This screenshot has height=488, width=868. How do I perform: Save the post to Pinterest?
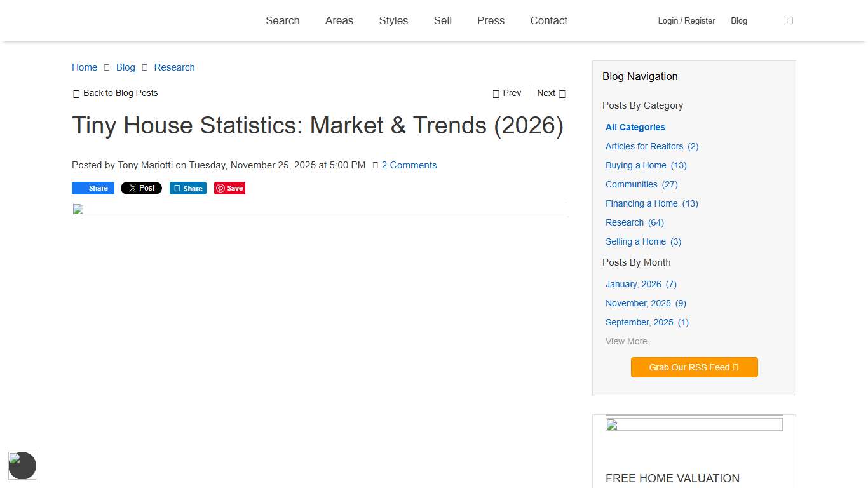coord(229,188)
